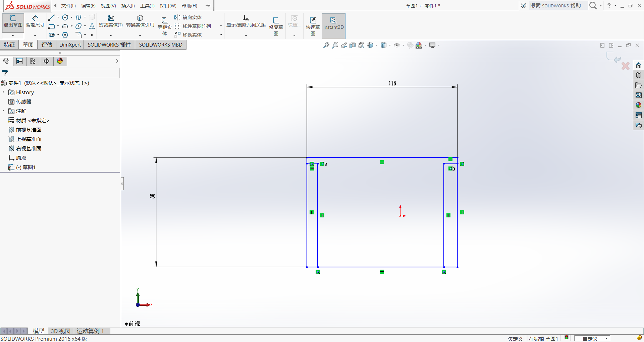Switch to the 评估 tab

pos(47,45)
